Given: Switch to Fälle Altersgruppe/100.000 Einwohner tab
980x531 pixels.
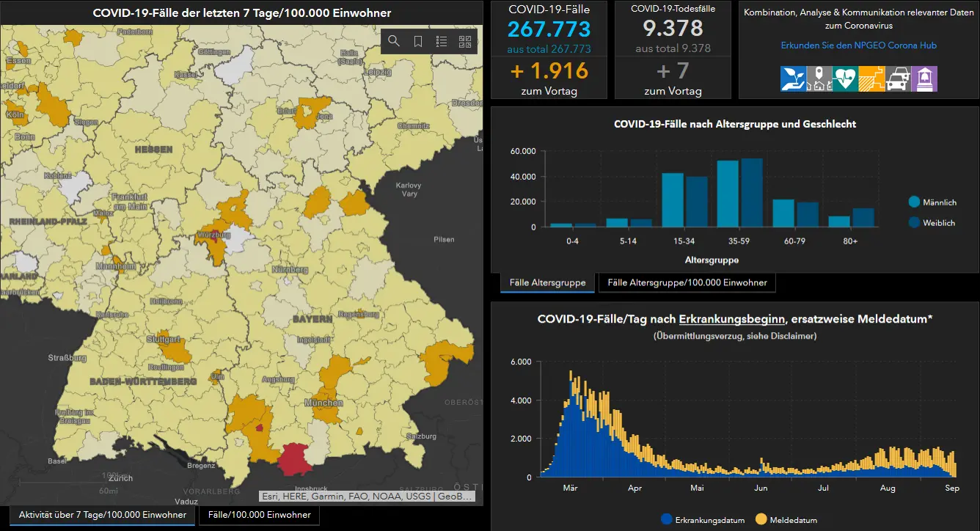Looking at the screenshot, I should 687,282.
